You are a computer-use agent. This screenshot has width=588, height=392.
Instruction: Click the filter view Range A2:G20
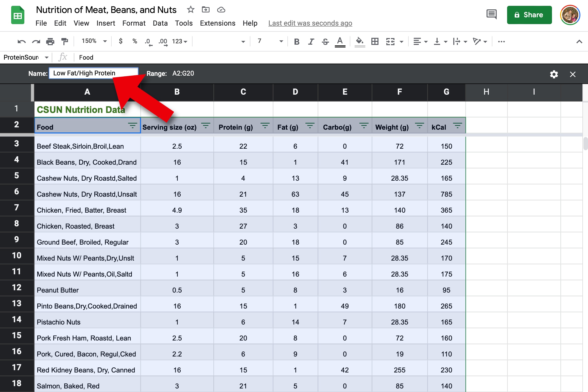[183, 73]
